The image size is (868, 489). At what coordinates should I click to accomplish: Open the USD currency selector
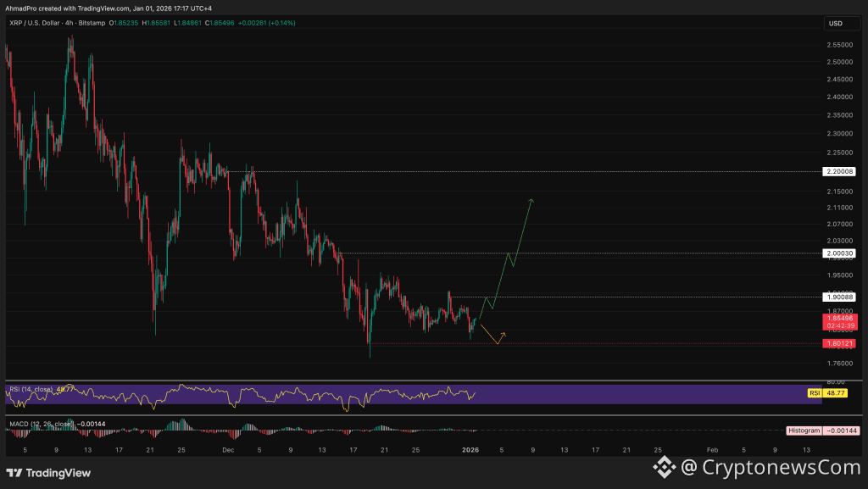tap(837, 23)
